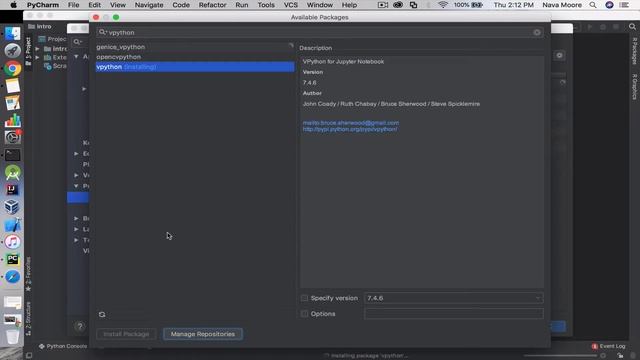Select the genice_vpython package row

coord(195,47)
